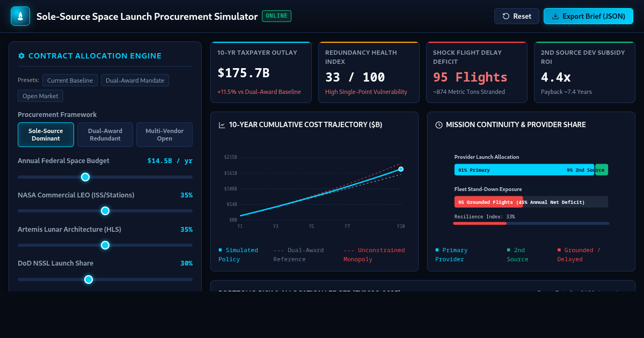This screenshot has width=644, height=338.
Task: Click the chart icon beside Cost Trajectory title
Action: coord(222,125)
